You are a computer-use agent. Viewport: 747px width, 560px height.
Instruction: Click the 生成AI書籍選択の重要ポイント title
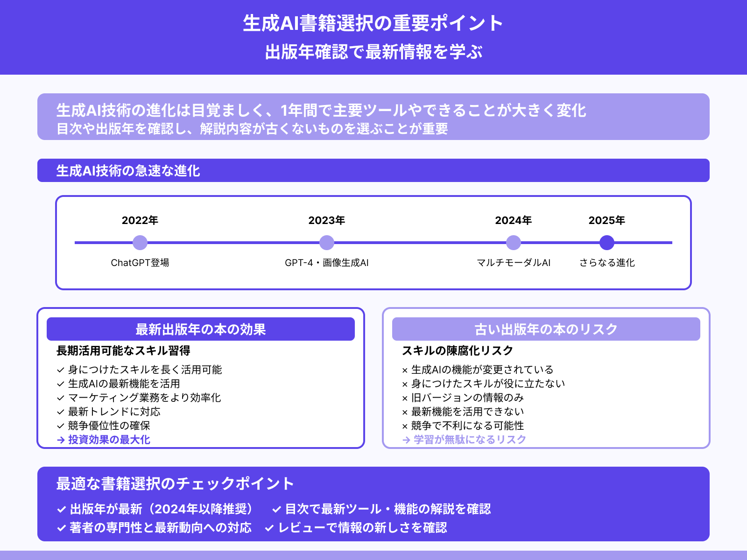[373, 23]
